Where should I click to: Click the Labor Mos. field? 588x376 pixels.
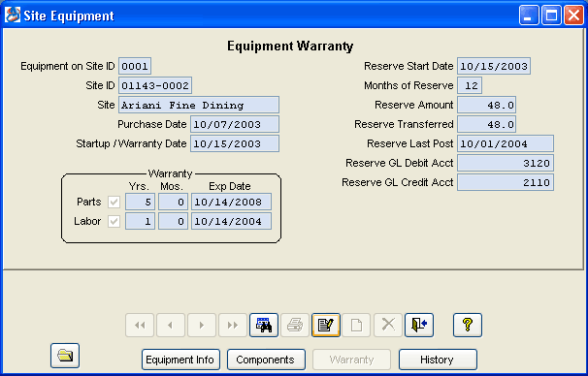(173, 221)
